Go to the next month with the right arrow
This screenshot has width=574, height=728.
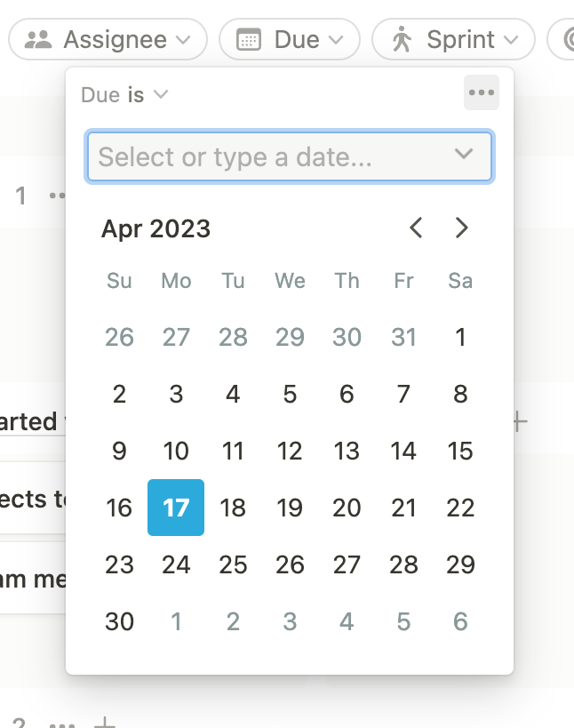click(461, 228)
